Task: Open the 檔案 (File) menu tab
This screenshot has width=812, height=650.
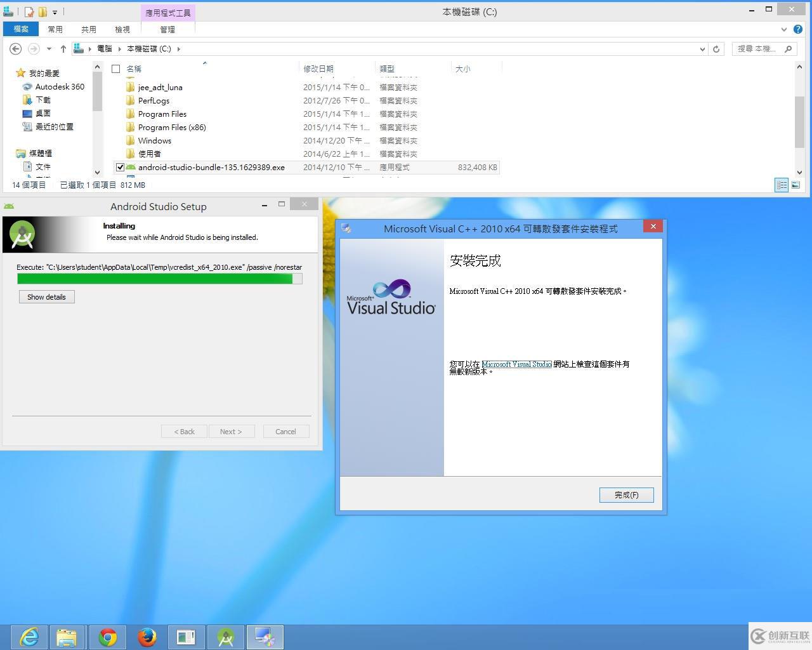Action: [21, 29]
